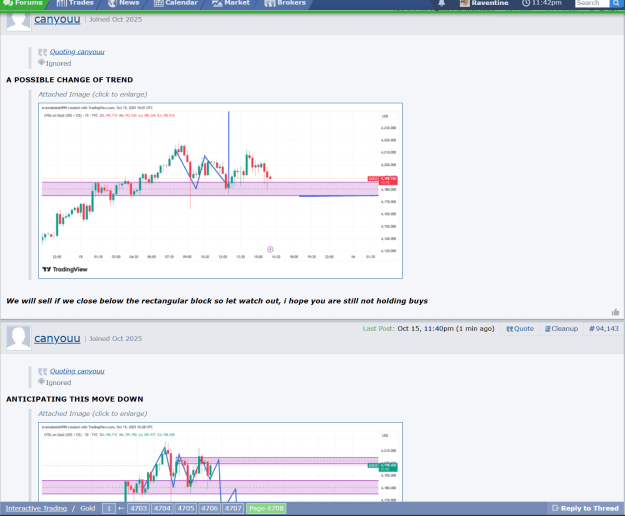Screen dimensions: 625x516
Task: Show the second ignored quote
Action: [x=55, y=383]
